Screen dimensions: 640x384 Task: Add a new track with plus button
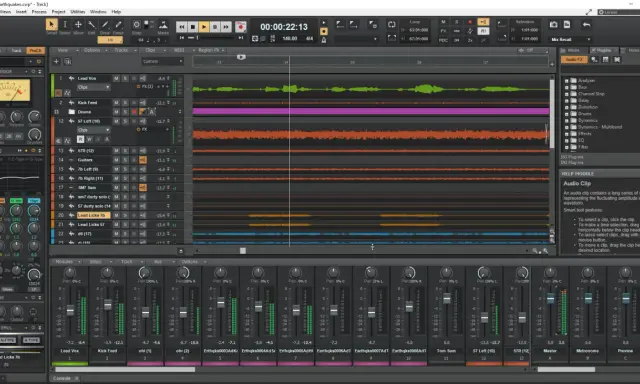(56, 61)
